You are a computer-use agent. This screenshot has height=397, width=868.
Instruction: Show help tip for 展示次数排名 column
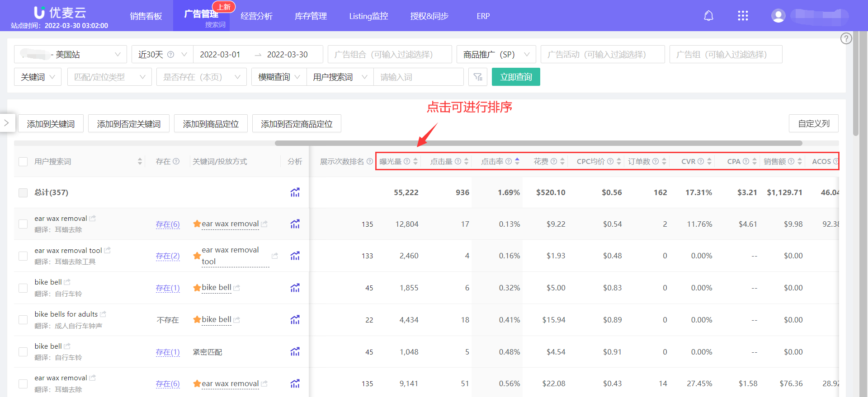click(370, 161)
